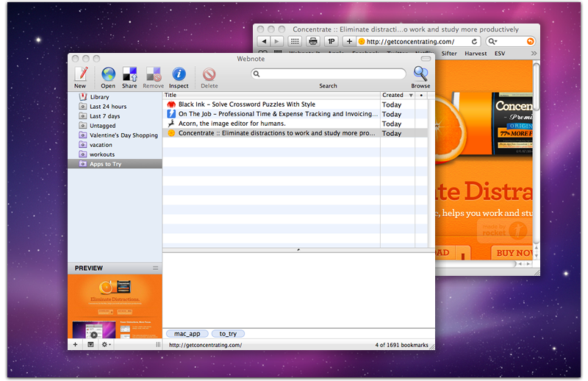
Task: Select the Concentrate bookmark row
Action: tap(295, 133)
